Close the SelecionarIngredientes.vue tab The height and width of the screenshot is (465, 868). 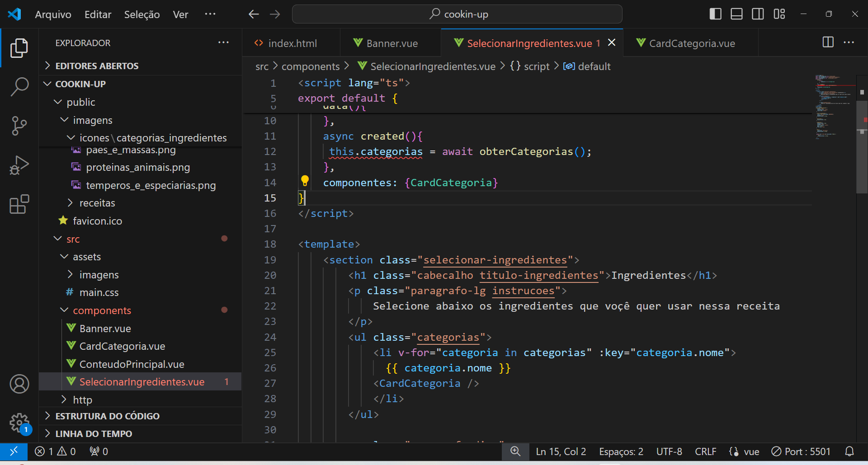(x=612, y=42)
